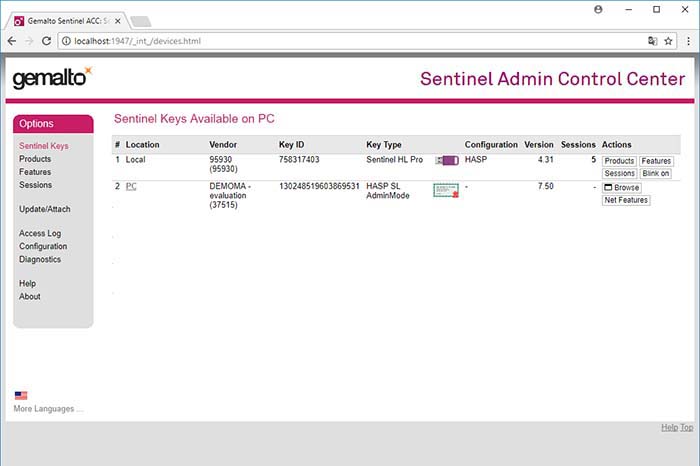The height and width of the screenshot is (466, 700).
Task: Click Sessions button in Actions column
Action: (619, 173)
